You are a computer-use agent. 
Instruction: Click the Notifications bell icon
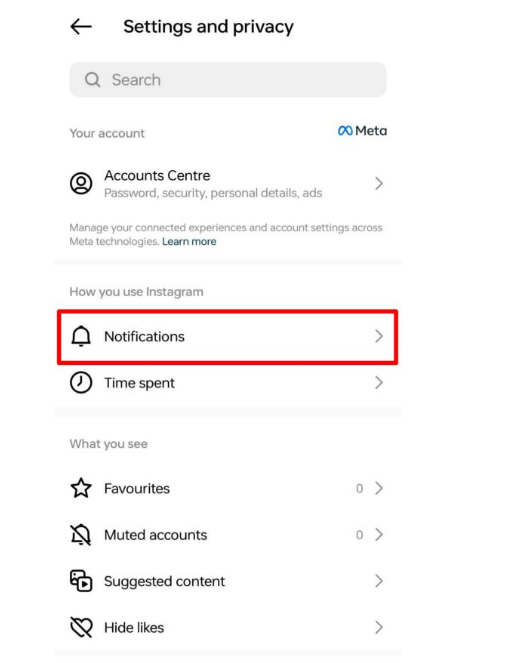coord(81,337)
